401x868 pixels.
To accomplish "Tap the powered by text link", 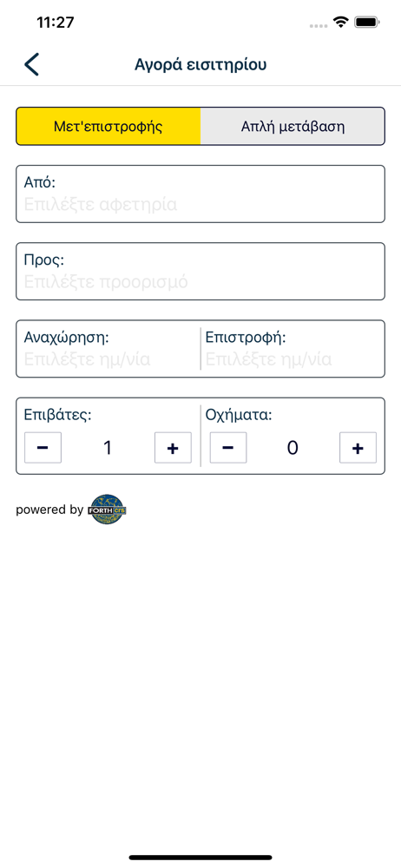I will tap(49, 510).
